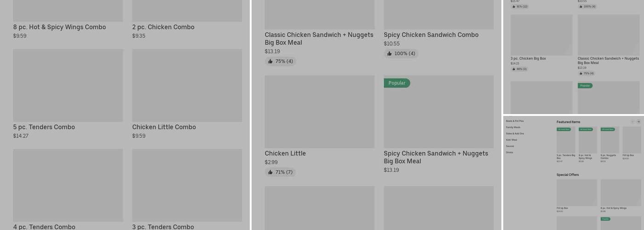The width and height of the screenshot is (644, 230).
Task: Open the Bowls & Pot Pies category
Action: (x=515, y=121)
